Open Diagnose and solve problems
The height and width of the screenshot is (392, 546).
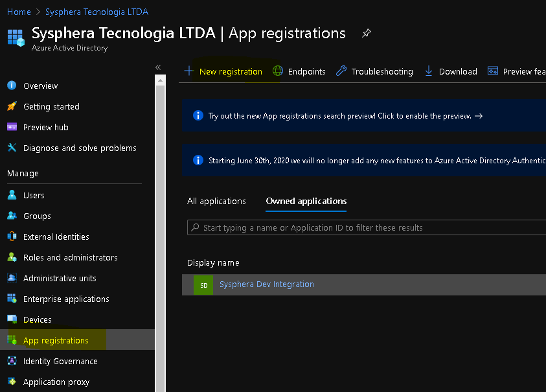[x=80, y=148]
